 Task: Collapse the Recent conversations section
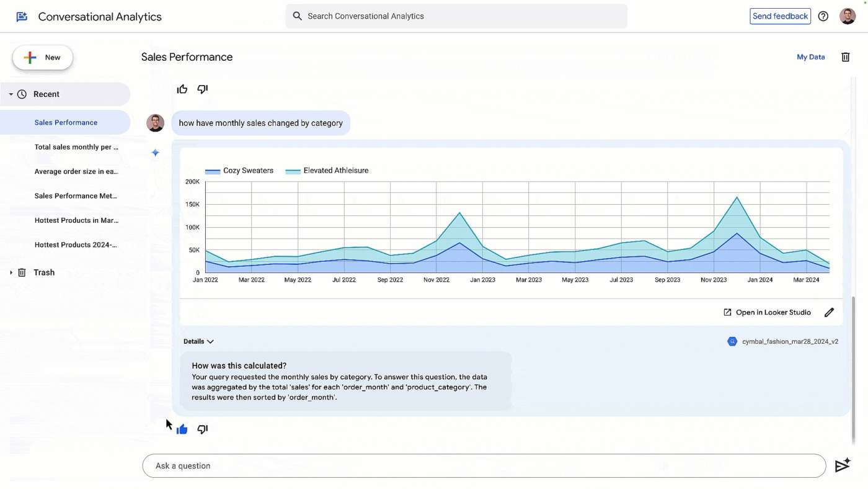click(x=11, y=94)
